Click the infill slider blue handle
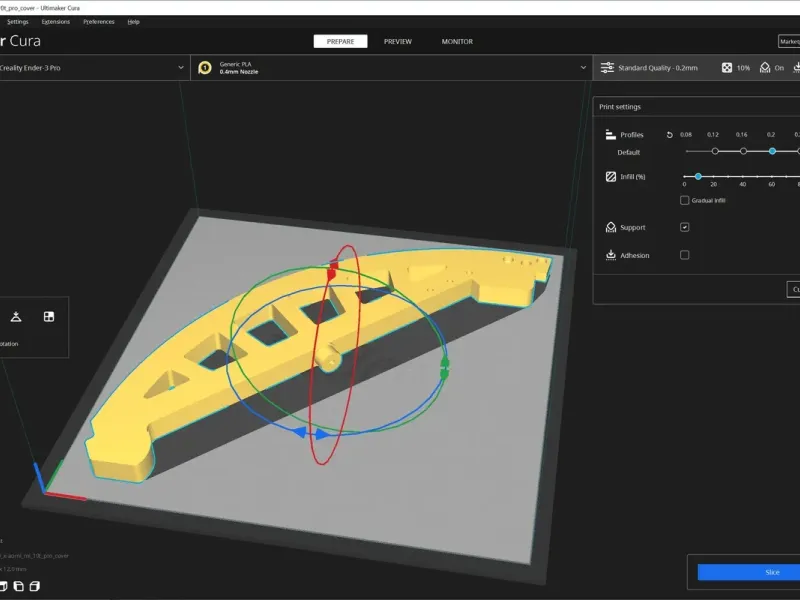 point(698,177)
